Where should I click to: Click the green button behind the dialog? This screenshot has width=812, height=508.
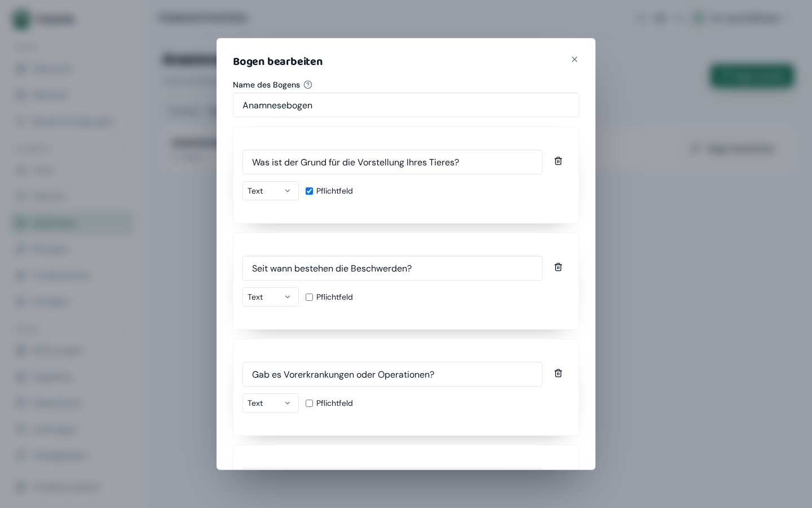coord(752,76)
